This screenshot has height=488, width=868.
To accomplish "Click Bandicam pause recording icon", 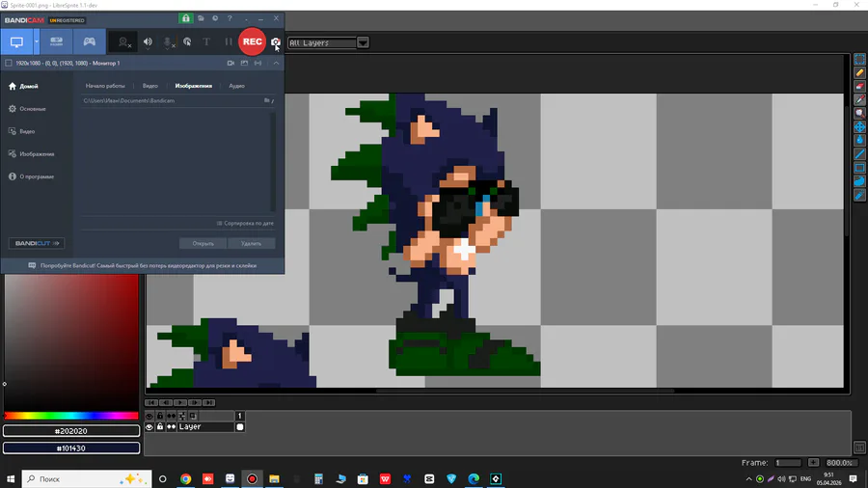I will 228,42.
